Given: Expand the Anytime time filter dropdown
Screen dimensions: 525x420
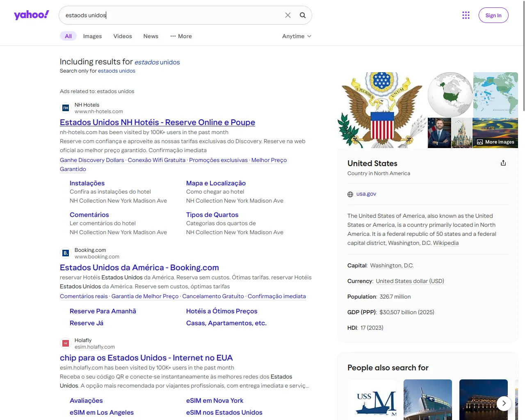Looking at the screenshot, I should (x=297, y=36).
